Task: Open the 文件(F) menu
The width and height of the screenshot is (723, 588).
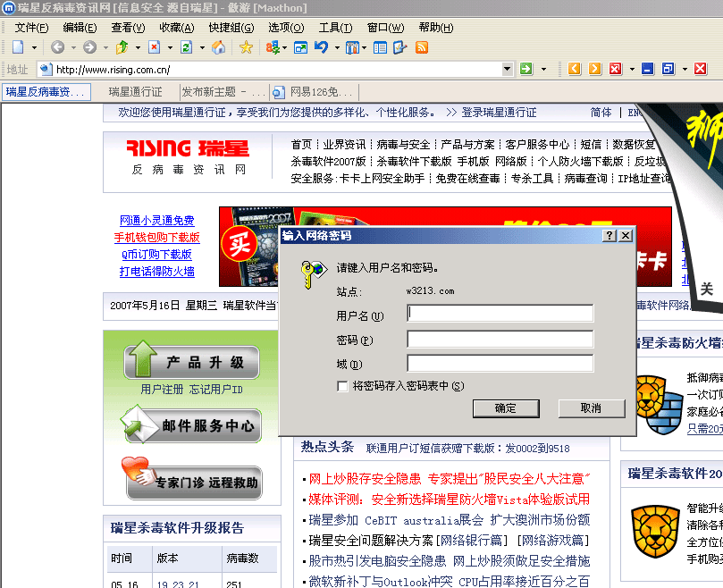Action: [x=31, y=28]
